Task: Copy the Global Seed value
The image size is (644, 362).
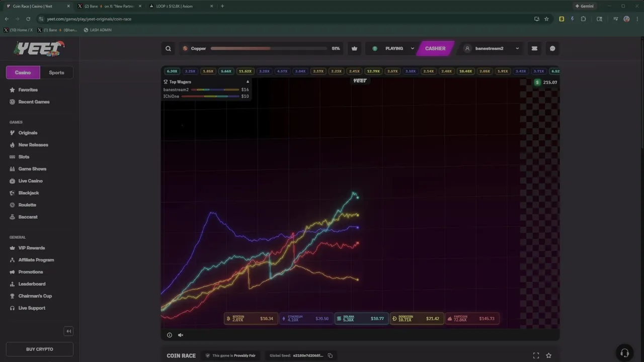Action: click(330, 355)
